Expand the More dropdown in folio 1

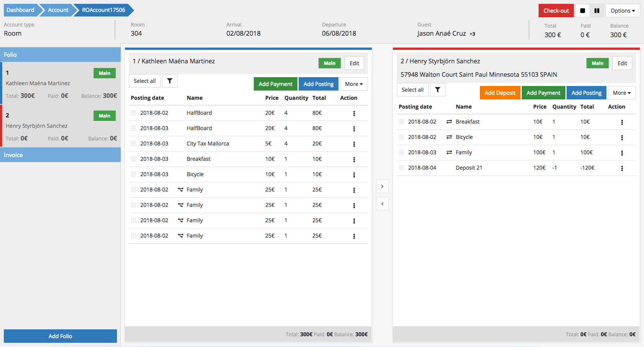pos(353,84)
